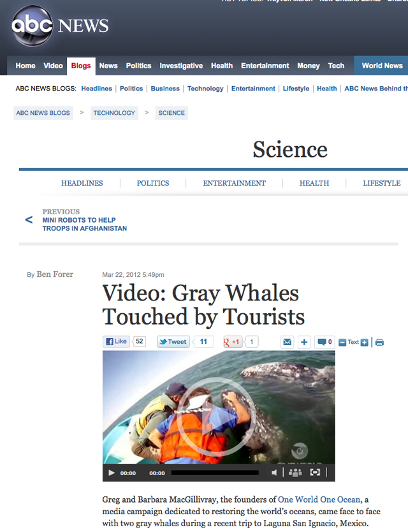Email this article via envelope icon
Image resolution: width=408 pixels, height=532 pixels.
(x=288, y=342)
